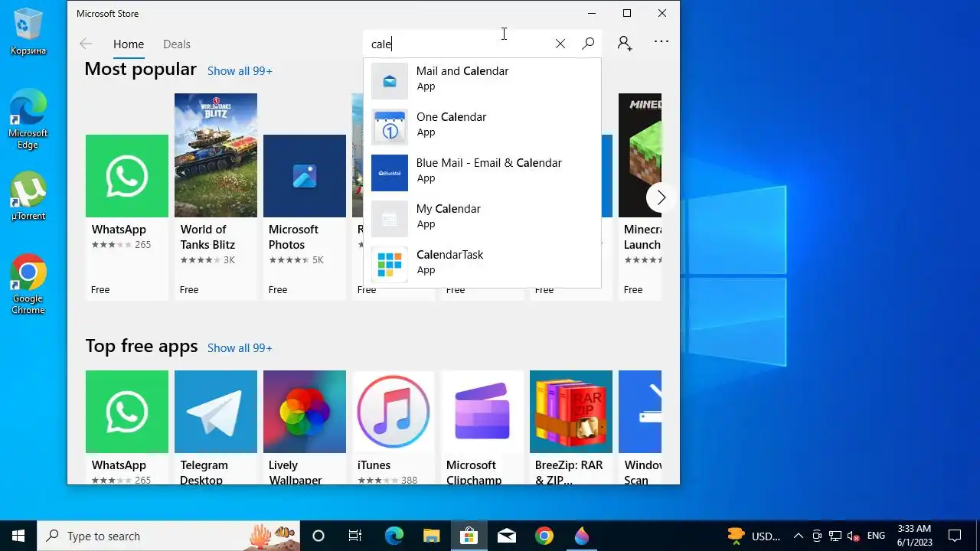This screenshot has height=551, width=980.
Task: Click 'Mail and Calendar' suggestion text
Action: (462, 71)
